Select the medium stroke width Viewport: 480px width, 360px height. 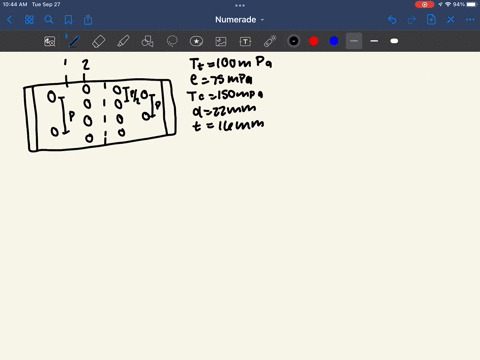pos(374,41)
